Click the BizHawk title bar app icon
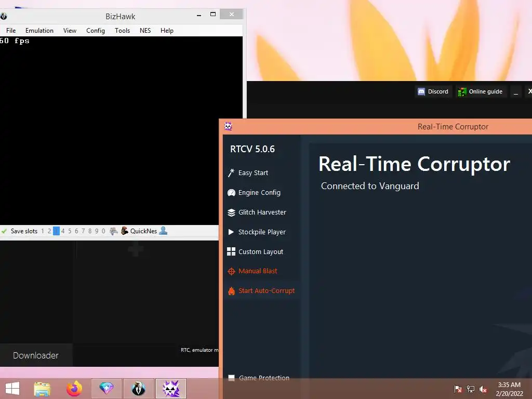Image resolution: width=532 pixels, height=399 pixels. [x=4, y=16]
